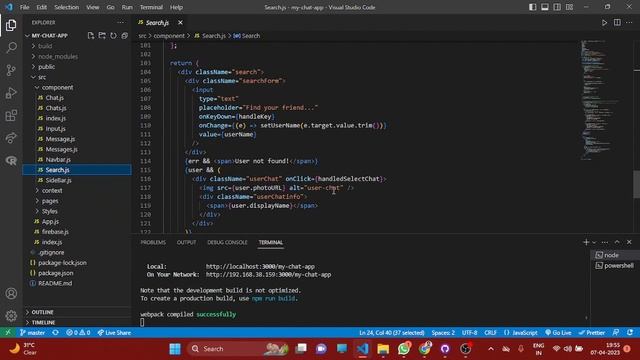Toggle secondary side bar layout icon
Screen dimensions: 640x360
(557, 7)
